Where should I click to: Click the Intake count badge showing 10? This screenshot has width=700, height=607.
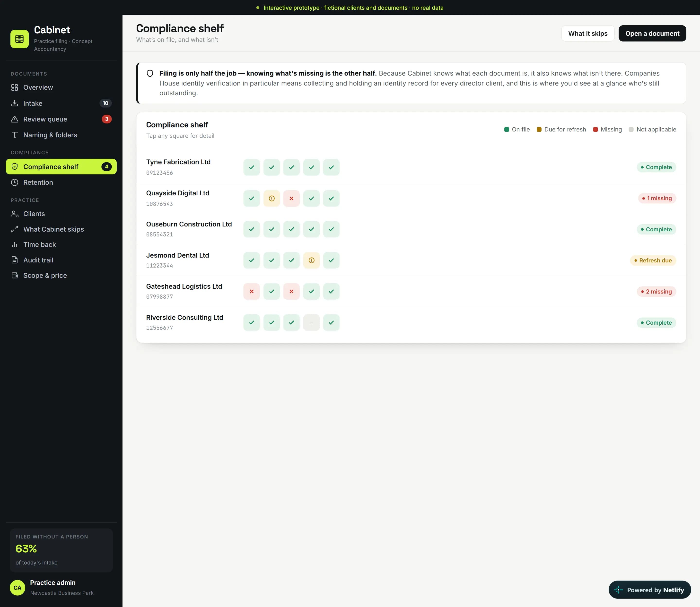point(105,103)
